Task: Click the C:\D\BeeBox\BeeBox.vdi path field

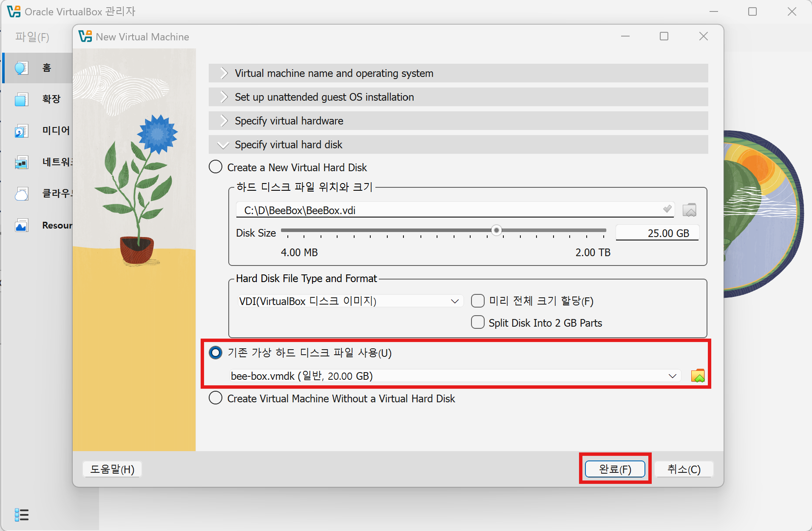Action: tap(455, 210)
